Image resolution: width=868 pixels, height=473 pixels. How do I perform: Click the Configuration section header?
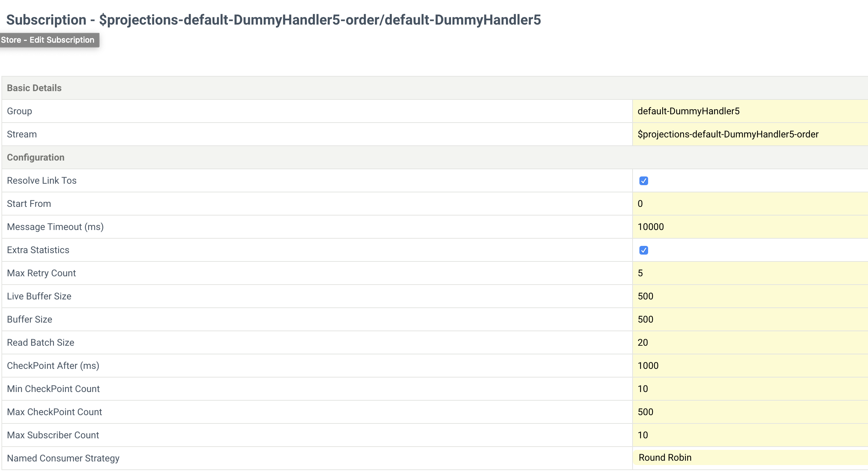(36, 157)
